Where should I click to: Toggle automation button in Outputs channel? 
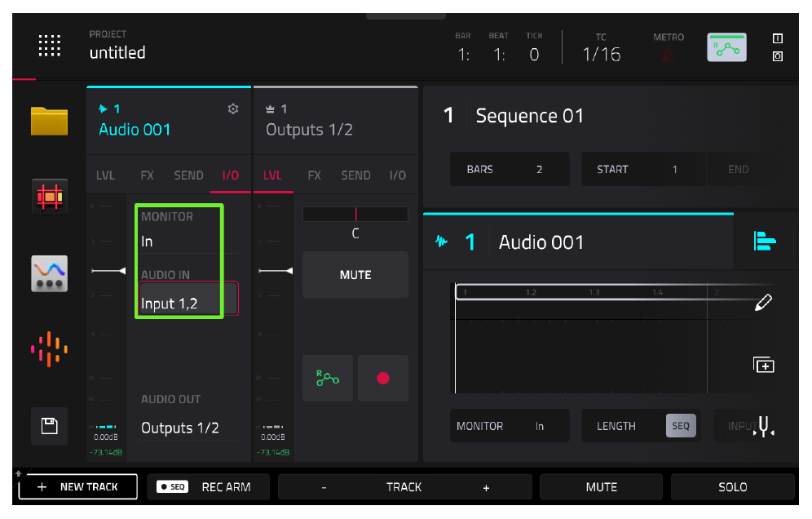(x=327, y=378)
